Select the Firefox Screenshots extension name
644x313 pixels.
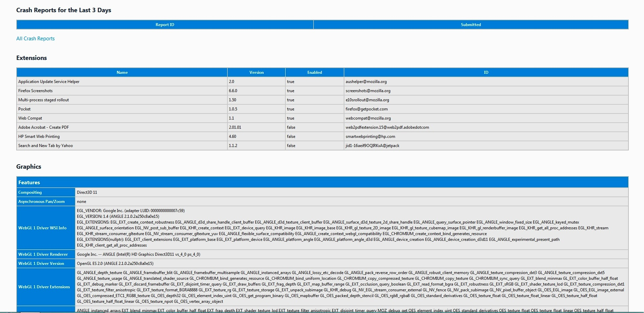pyautogui.click(x=35, y=91)
